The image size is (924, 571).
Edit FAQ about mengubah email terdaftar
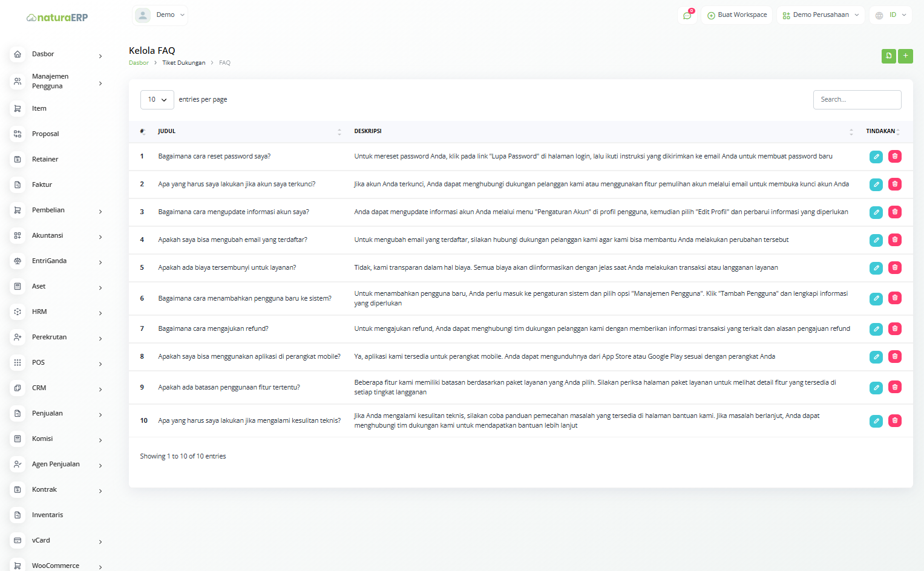point(876,240)
